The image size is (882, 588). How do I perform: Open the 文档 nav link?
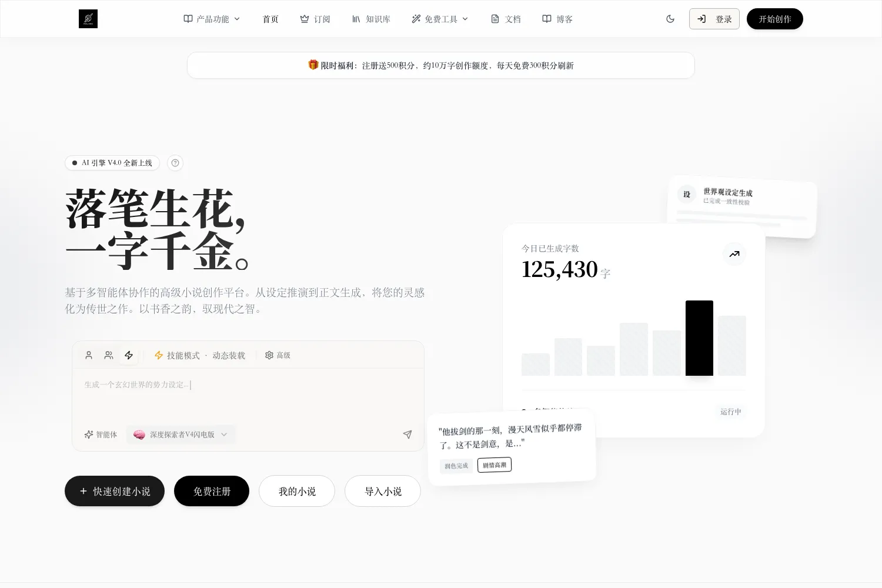[506, 19]
